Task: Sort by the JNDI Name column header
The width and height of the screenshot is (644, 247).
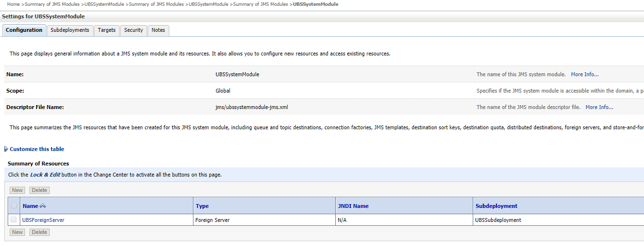Action: pos(353,206)
